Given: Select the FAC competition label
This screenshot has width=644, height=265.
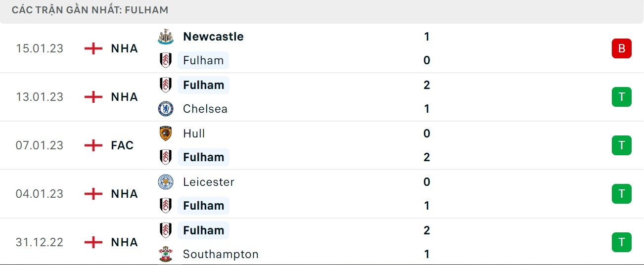Looking at the screenshot, I should (x=122, y=145).
